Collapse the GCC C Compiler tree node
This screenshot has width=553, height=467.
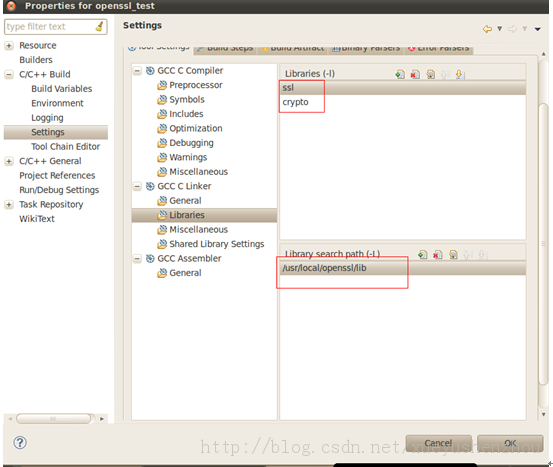[137, 71]
